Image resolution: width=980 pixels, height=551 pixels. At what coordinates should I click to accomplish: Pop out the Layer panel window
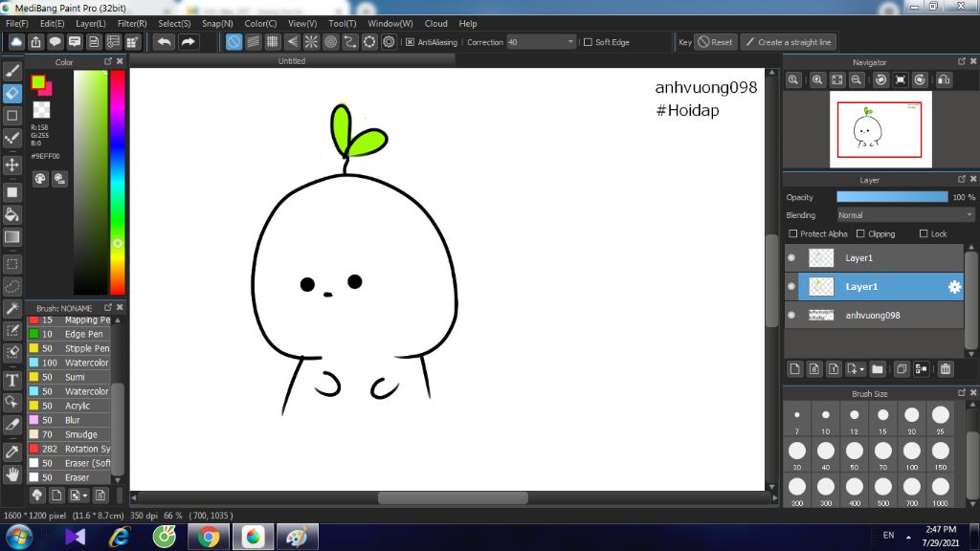pyautogui.click(x=962, y=179)
